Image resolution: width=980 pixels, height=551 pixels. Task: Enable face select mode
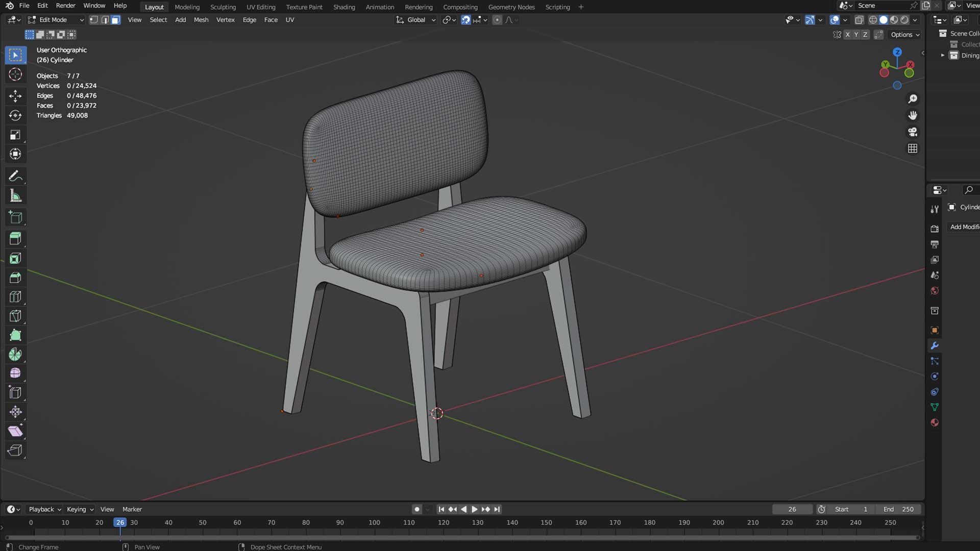116,20
